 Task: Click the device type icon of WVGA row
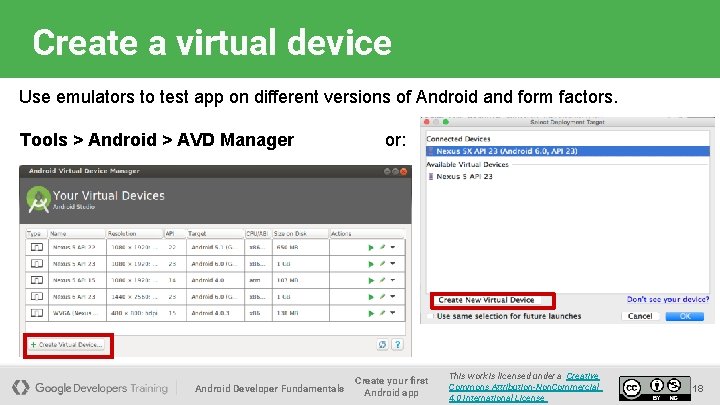click(x=37, y=313)
